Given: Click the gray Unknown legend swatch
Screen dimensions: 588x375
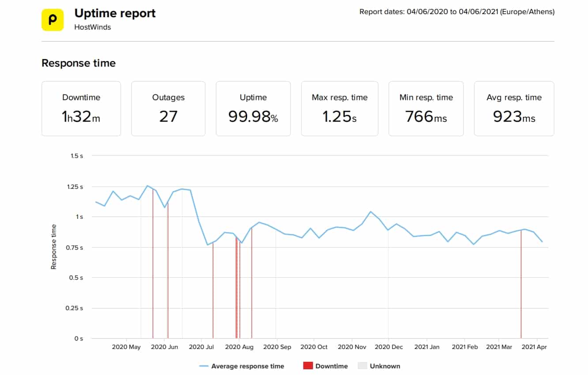Looking at the screenshot, I should pyautogui.click(x=362, y=366).
